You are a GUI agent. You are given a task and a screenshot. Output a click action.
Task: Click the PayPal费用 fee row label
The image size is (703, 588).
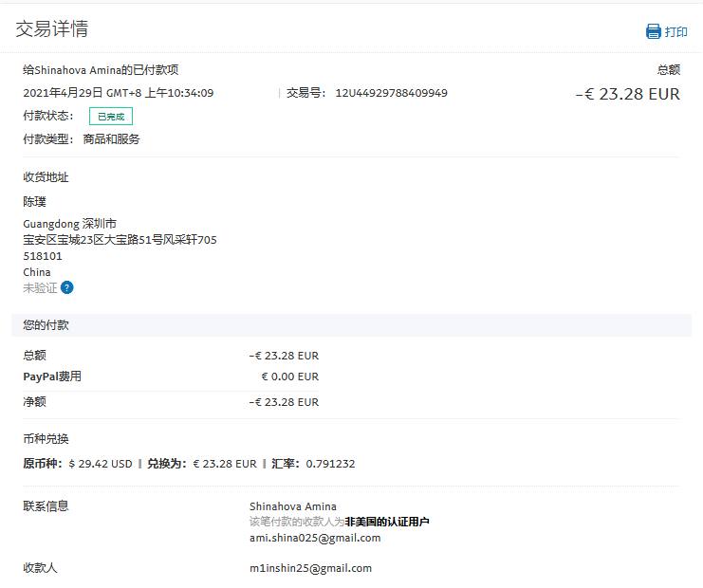[52, 377]
